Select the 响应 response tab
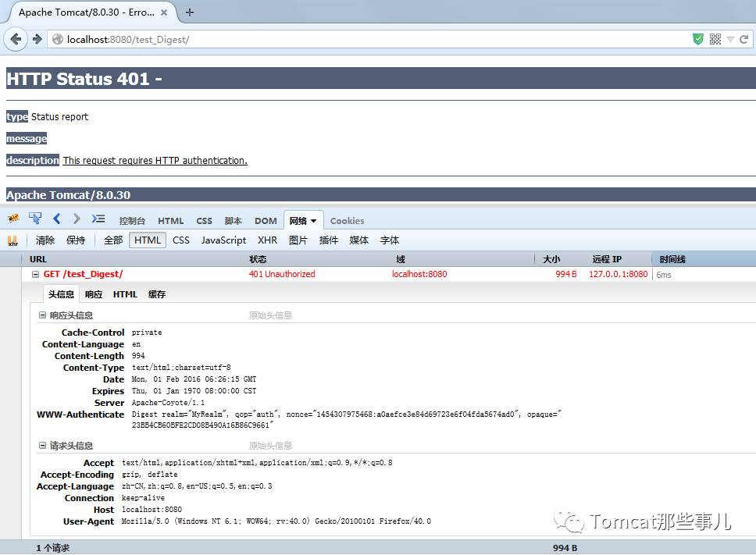 94,294
